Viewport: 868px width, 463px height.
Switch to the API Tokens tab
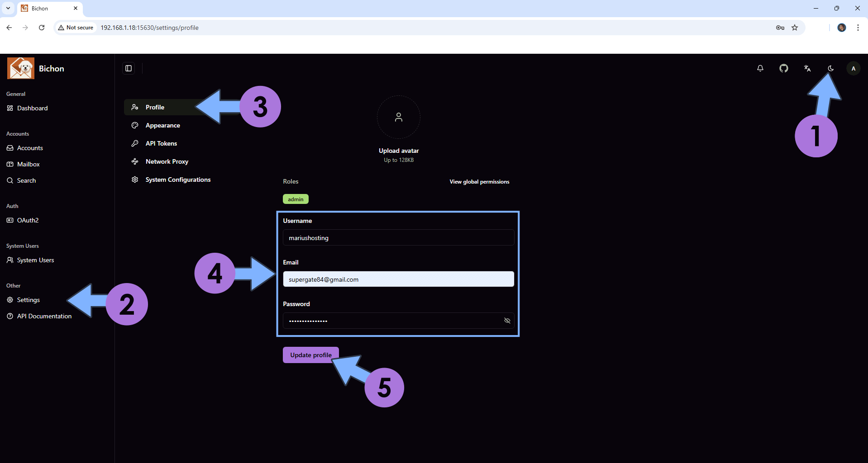click(x=161, y=143)
